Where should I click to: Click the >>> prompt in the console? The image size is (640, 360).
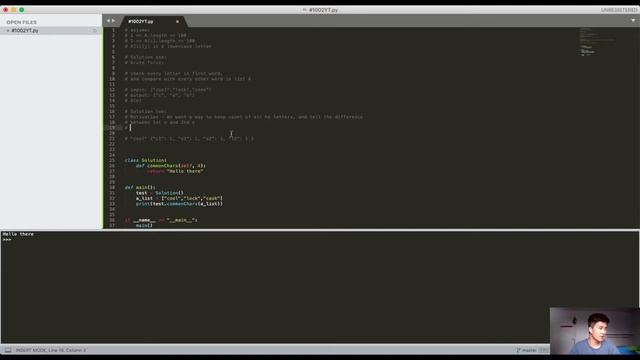(x=7, y=239)
